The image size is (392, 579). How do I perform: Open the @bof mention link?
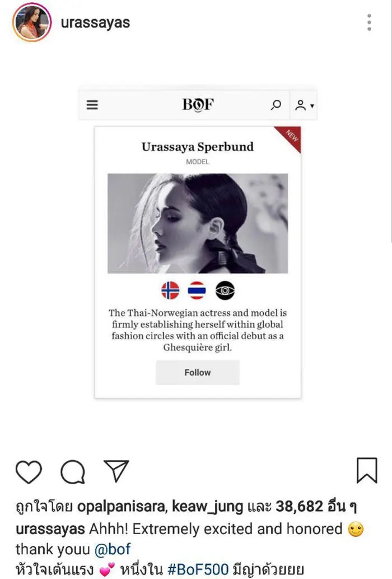pyautogui.click(x=113, y=549)
